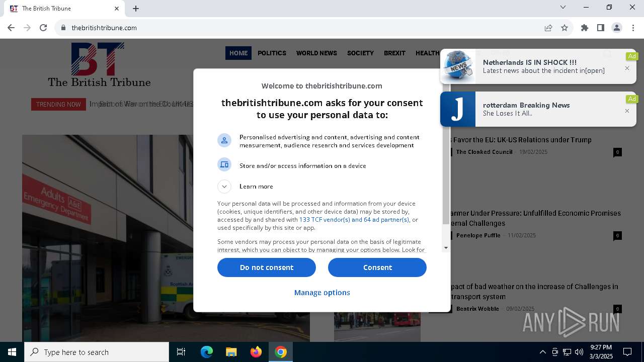Click the taskbar clock showing 9:27 PM
The height and width of the screenshot is (362, 644).
pyautogui.click(x=601, y=352)
